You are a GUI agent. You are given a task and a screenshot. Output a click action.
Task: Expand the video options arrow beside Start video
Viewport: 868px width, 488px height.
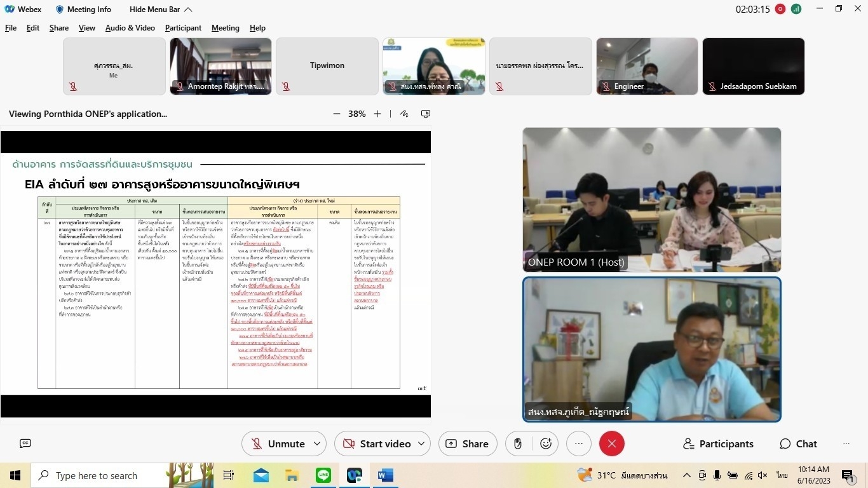click(421, 444)
